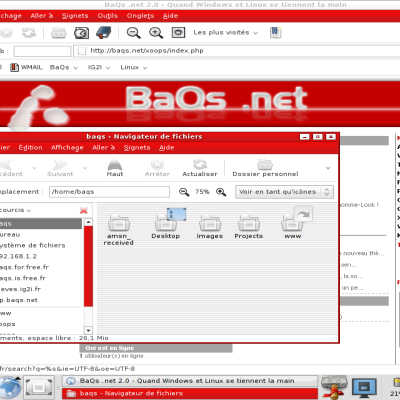The width and height of the screenshot is (400, 400).
Task: Close the sidebar with red X
Action: [x=84, y=210]
